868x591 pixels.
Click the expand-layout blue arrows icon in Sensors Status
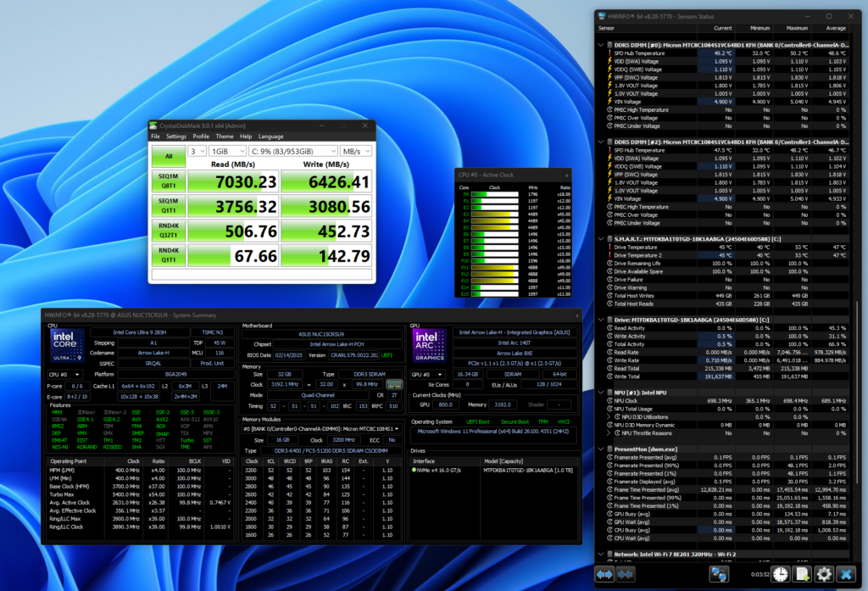(x=604, y=574)
